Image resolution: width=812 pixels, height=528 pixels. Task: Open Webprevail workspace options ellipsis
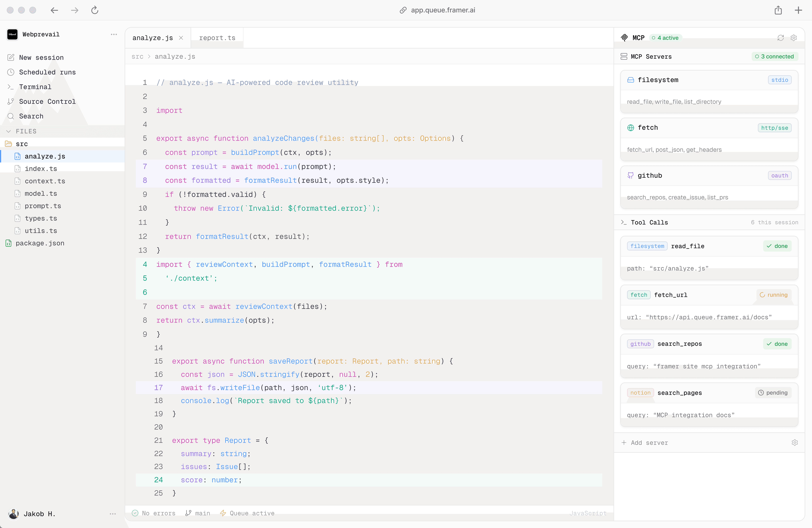click(x=114, y=34)
